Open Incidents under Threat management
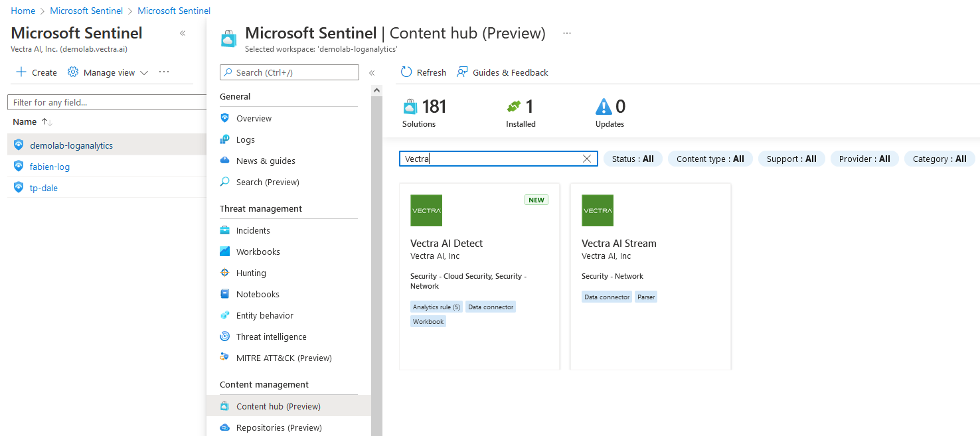The image size is (980, 436). (x=254, y=230)
